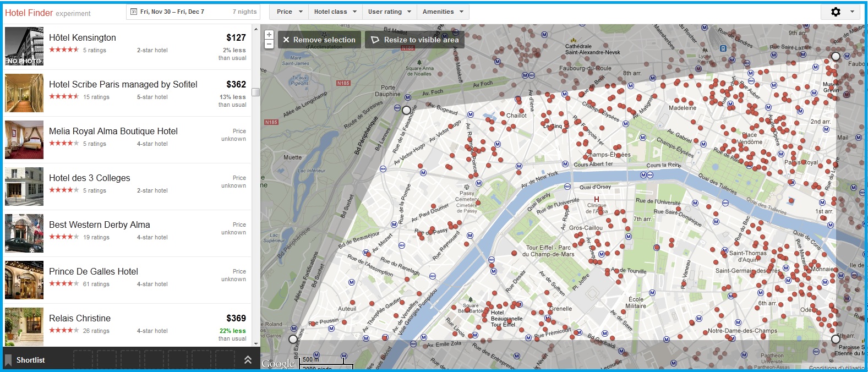Click the X icon on Remove selection
This screenshot has width=868, height=372.
click(x=286, y=40)
